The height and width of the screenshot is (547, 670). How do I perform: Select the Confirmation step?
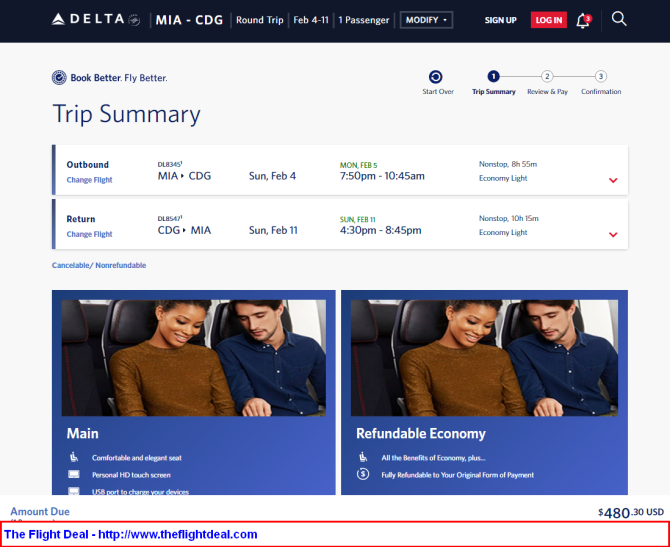(x=601, y=83)
